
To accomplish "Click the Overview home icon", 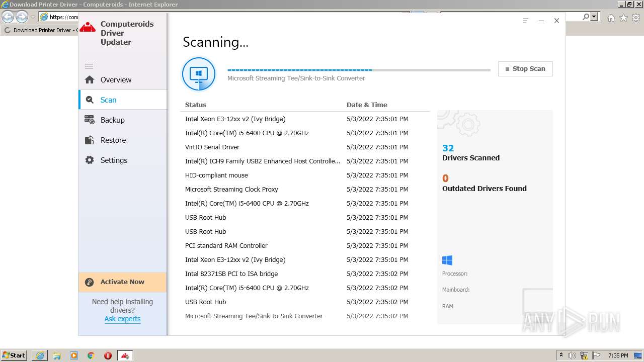I will [x=90, y=79].
